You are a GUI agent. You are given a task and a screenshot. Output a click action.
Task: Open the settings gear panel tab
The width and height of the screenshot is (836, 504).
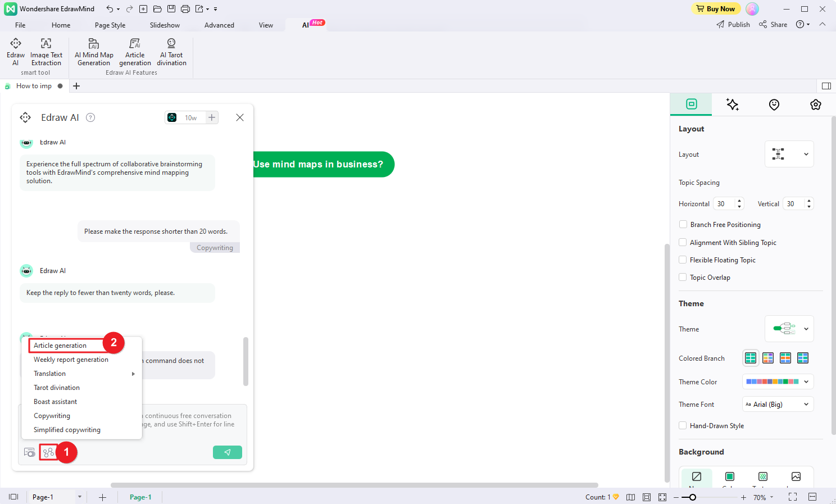click(816, 105)
